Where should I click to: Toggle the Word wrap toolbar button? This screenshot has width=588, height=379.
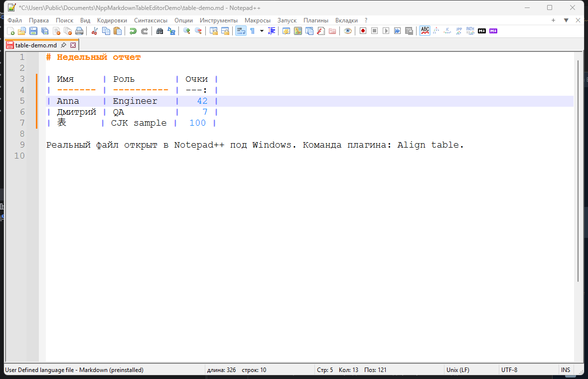[241, 31]
